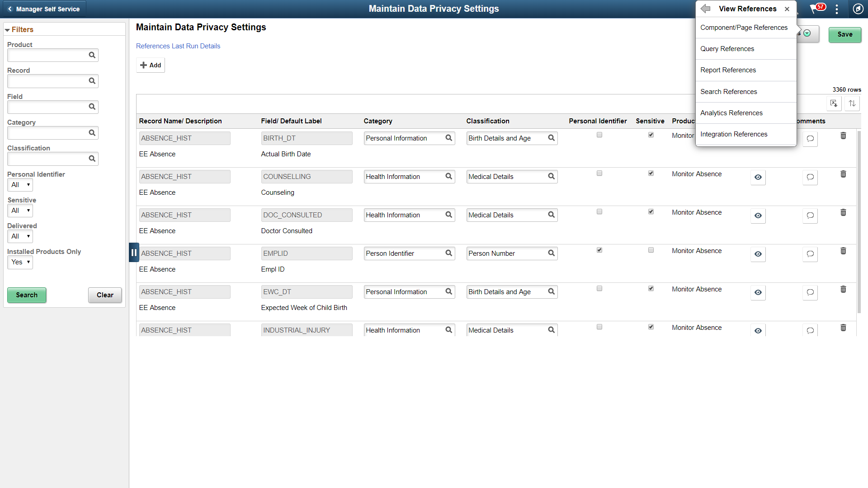Click the Product field lookup magnifier
Image resolution: width=868 pixels, height=488 pixels.
pos(92,55)
